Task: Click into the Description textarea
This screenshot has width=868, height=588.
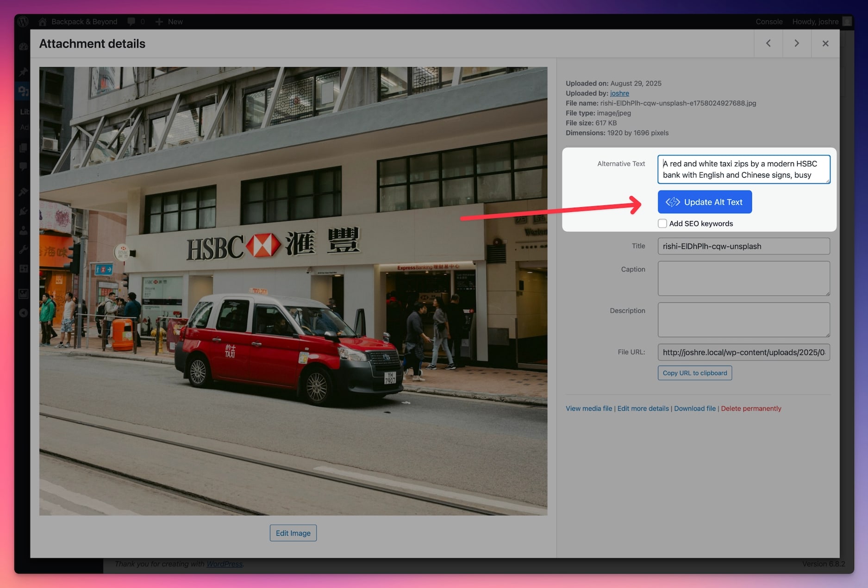Action: (x=744, y=320)
